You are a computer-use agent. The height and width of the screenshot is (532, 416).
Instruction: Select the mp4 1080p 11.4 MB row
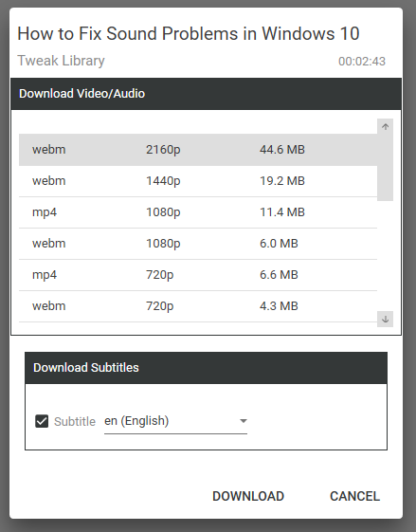click(198, 212)
